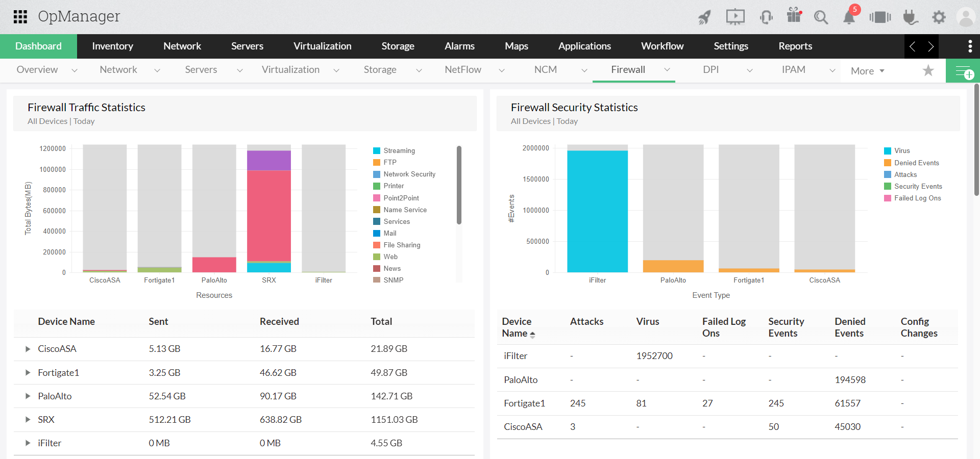This screenshot has width=980, height=459.
Task: Click the SRX stacked traffic bar
Action: point(269,211)
